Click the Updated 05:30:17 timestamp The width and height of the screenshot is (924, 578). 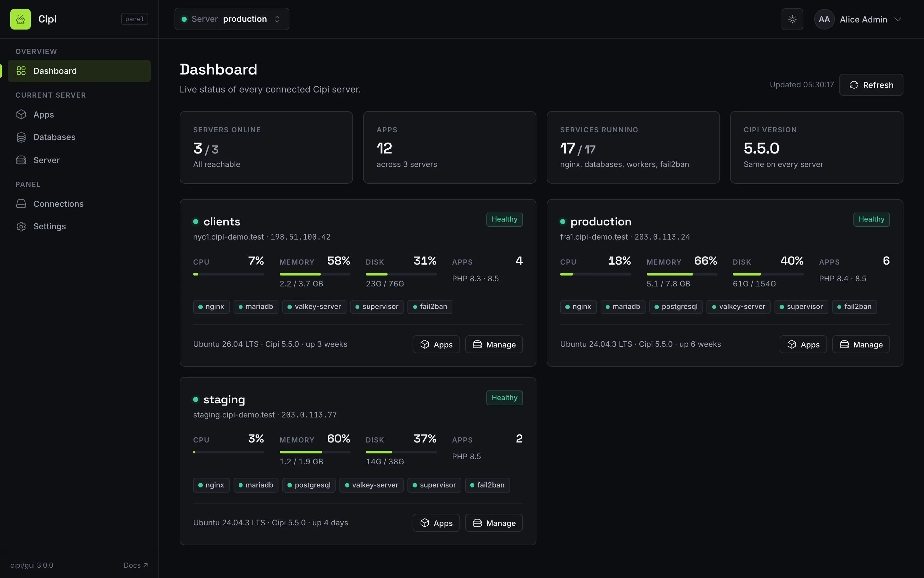tap(801, 85)
